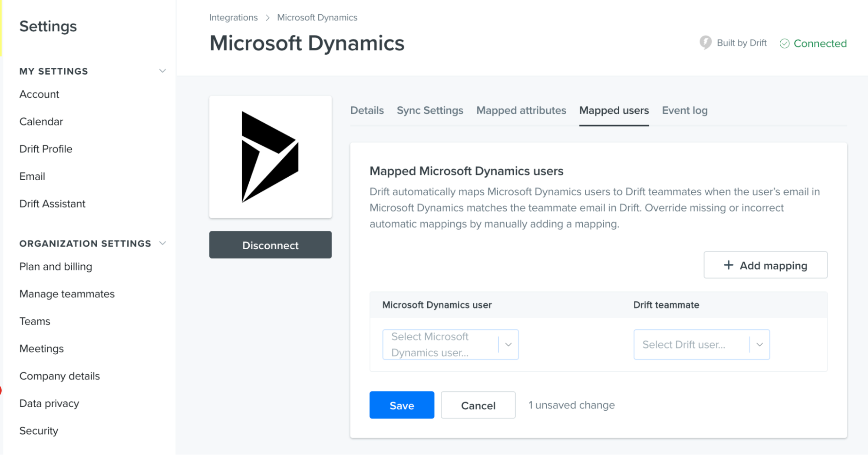Click the 'MY SETTINGS' section heading
Screen dimensions: 868x455
pos(53,71)
